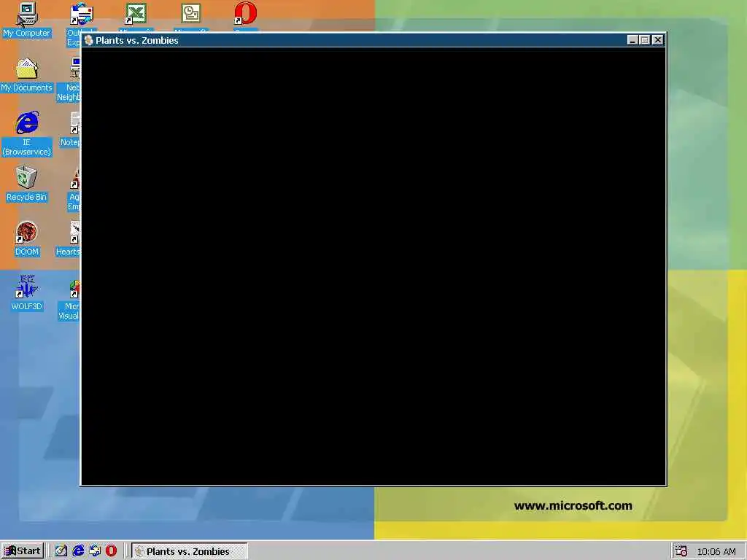The width and height of the screenshot is (747, 560).
Task: Minimize the Plants vs. Zombies window
Action: pyautogui.click(x=632, y=41)
